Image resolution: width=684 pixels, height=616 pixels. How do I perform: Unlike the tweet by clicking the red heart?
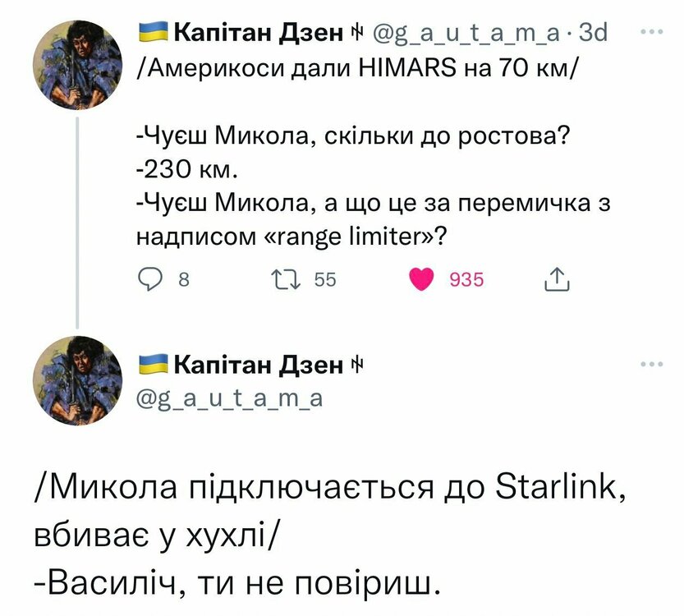pos(423,279)
